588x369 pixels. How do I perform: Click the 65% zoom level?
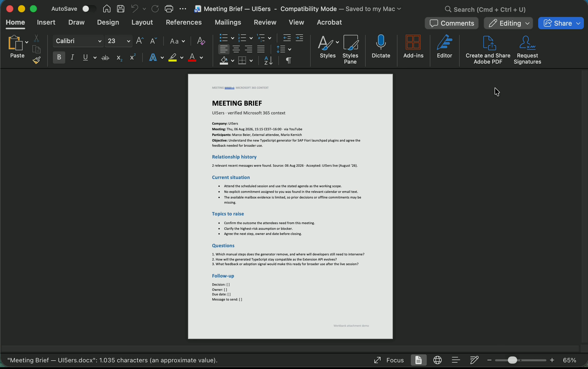pos(570,360)
